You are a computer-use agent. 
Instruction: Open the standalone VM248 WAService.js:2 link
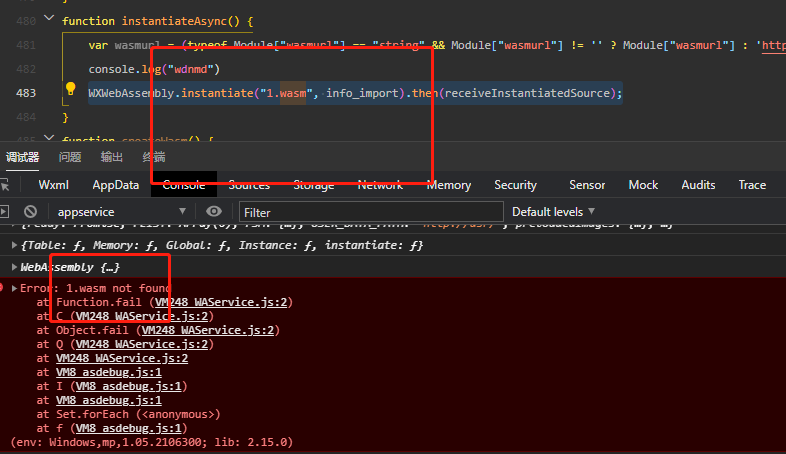(x=122, y=358)
